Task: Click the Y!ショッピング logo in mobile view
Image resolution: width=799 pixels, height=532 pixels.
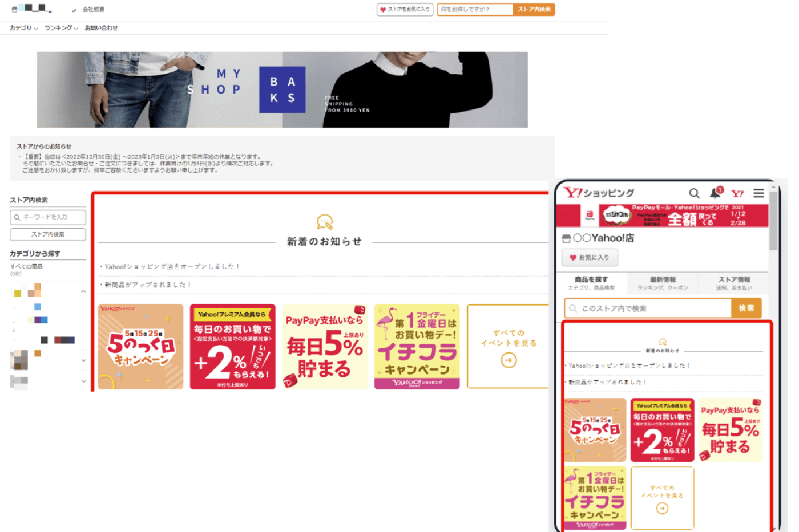Action: click(599, 193)
